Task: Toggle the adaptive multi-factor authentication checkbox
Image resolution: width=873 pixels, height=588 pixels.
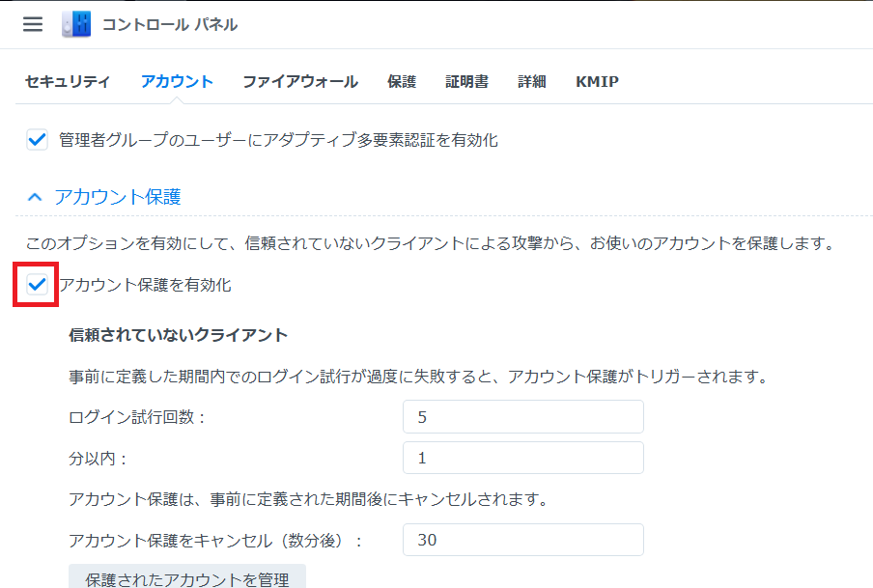Action: (x=37, y=140)
